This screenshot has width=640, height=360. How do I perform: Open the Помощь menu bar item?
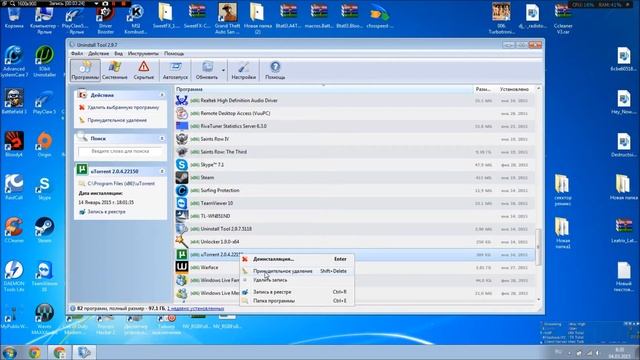[x=174, y=53]
